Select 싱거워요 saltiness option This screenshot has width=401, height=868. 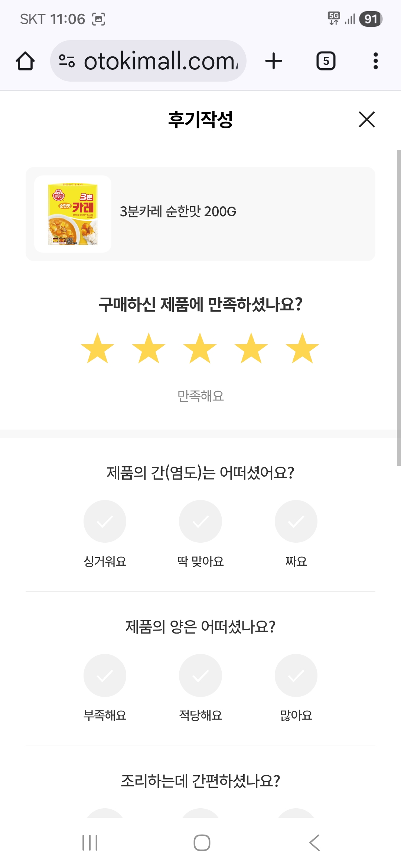point(105,522)
